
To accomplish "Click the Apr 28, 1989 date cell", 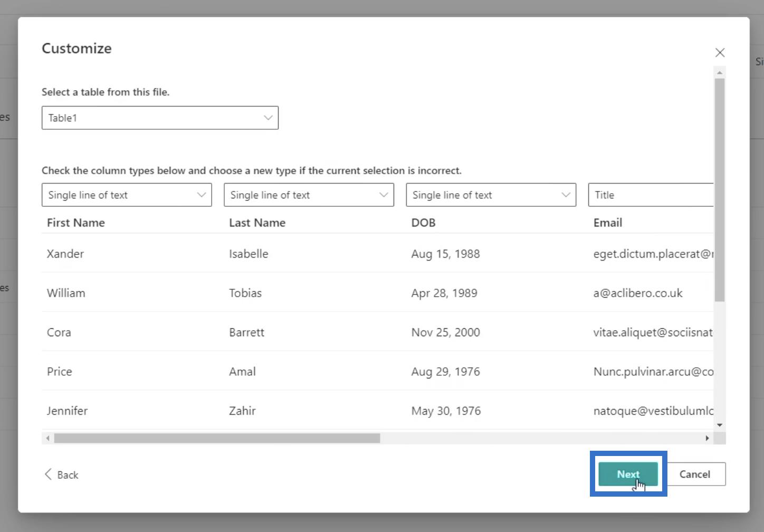I will click(444, 293).
